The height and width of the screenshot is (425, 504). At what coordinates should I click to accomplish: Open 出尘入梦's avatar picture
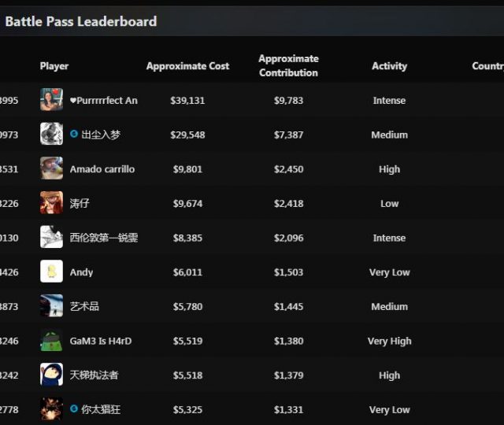(x=51, y=135)
